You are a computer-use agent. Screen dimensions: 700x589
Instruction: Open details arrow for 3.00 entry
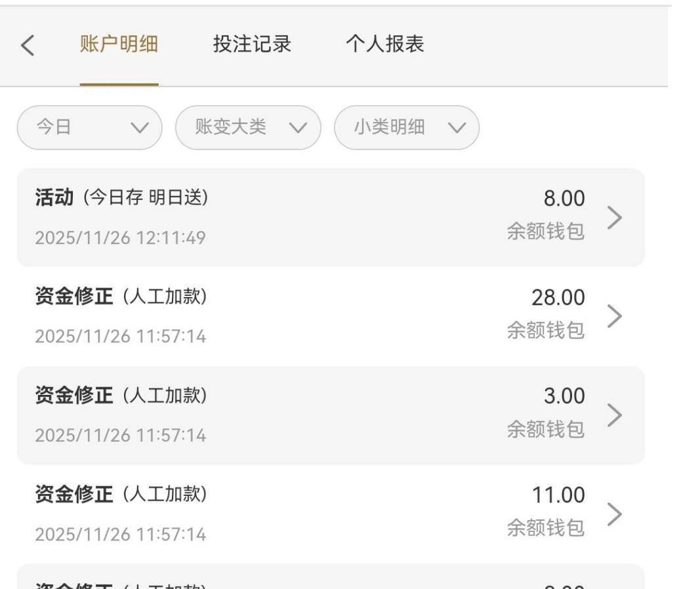614,415
